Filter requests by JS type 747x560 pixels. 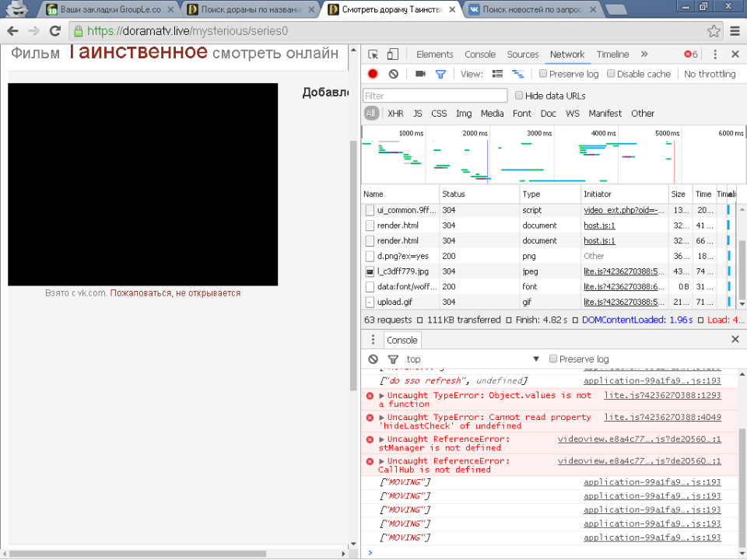(x=417, y=114)
